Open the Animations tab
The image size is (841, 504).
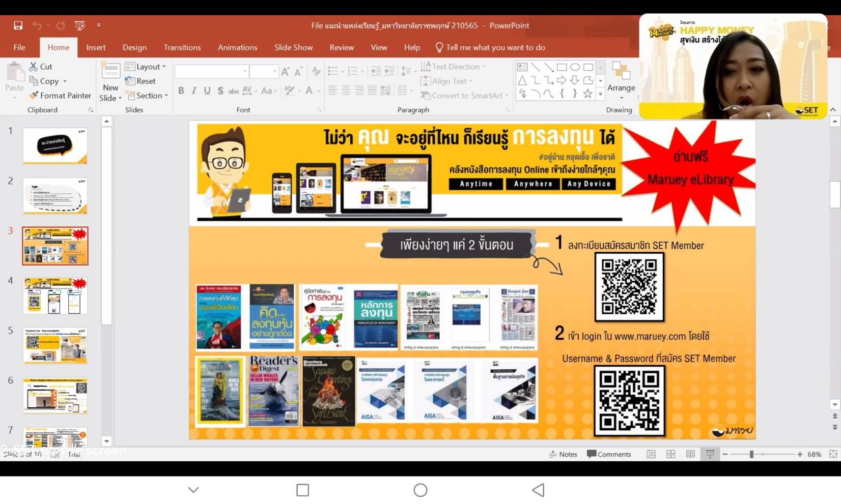click(238, 47)
